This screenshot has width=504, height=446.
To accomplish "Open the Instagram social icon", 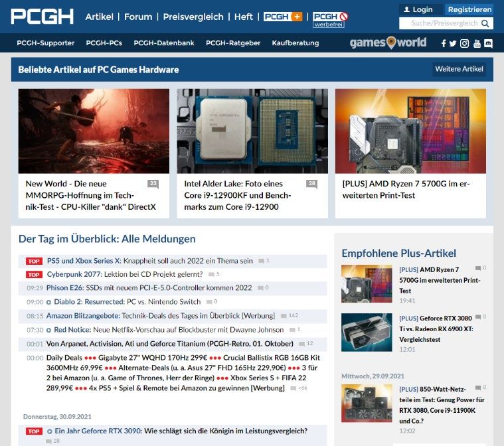I will pyautogui.click(x=464, y=43).
